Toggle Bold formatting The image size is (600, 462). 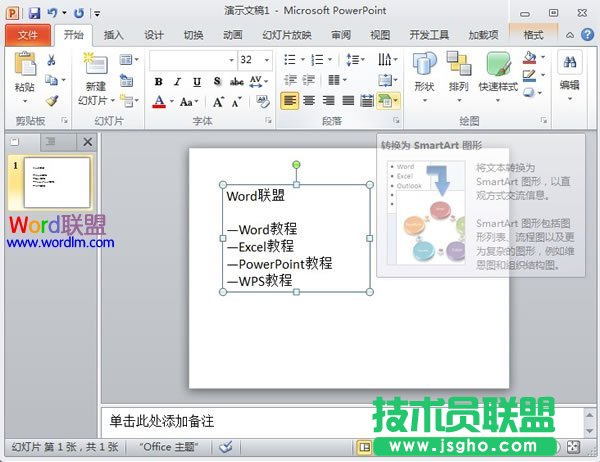click(x=158, y=82)
